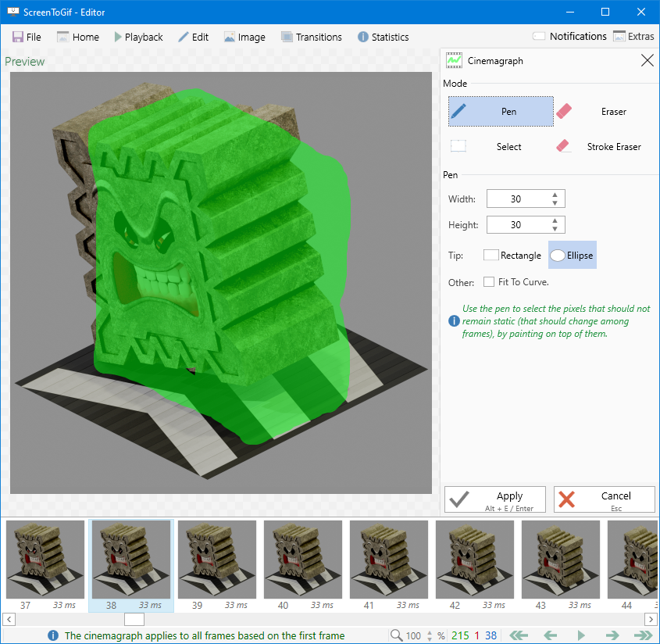Increase pen Width with up arrow
660x644 pixels.
tap(555, 195)
